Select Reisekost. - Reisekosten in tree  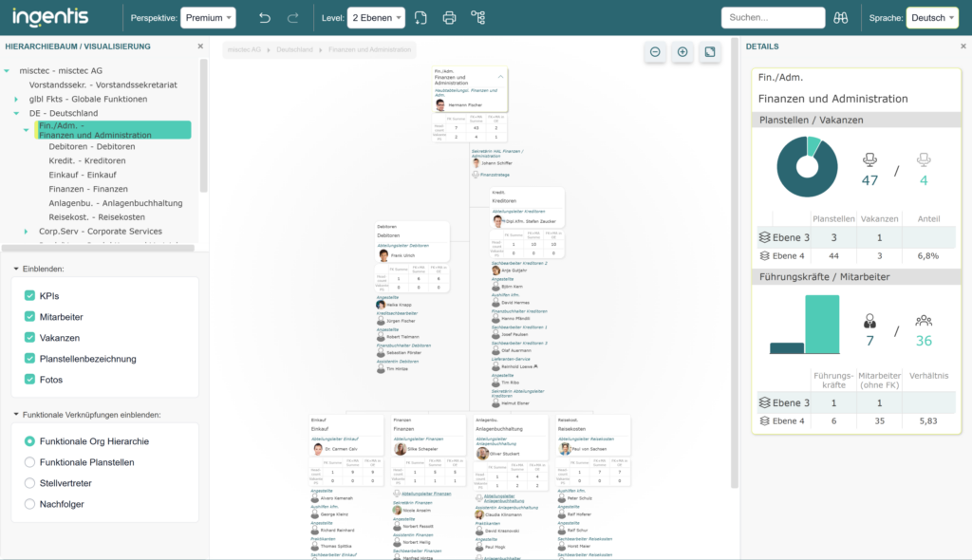[97, 217]
